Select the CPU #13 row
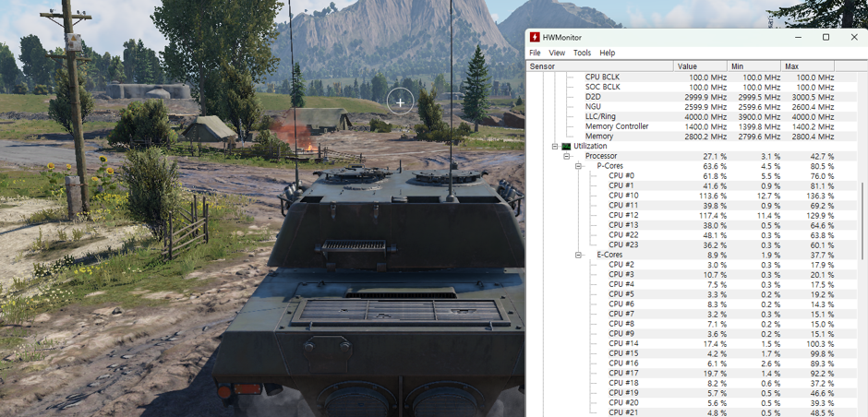Screen dimensions: 868x417 (692, 225)
